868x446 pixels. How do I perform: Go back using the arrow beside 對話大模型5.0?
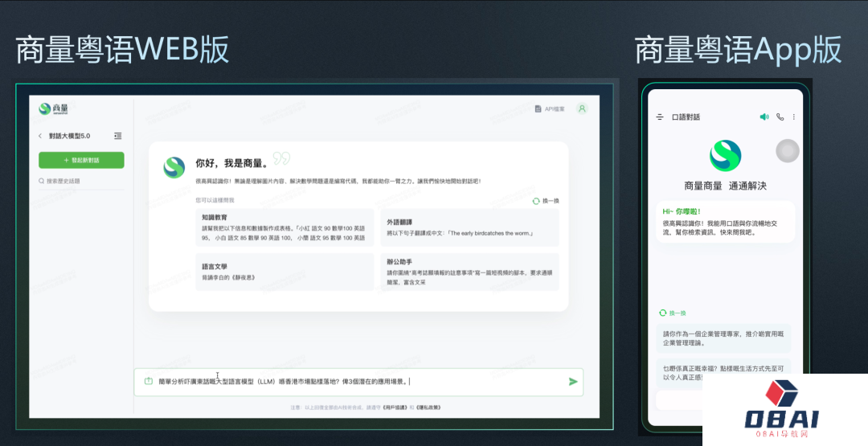pyautogui.click(x=40, y=136)
